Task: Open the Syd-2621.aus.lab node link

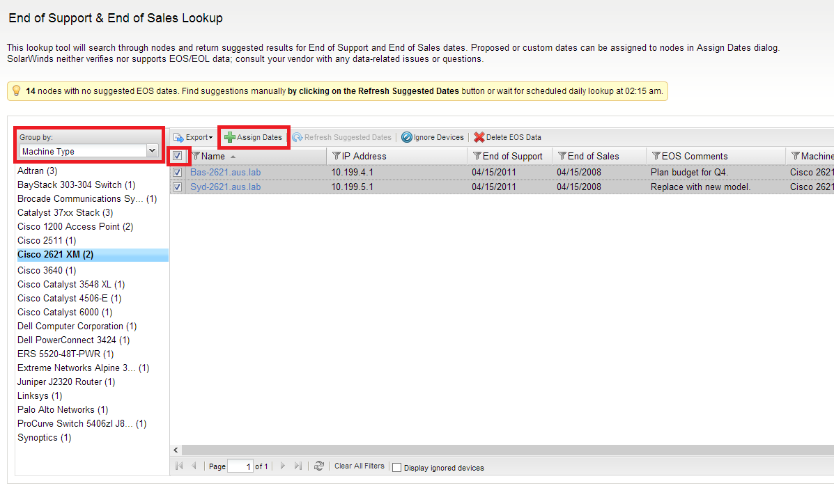Action: point(226,187)
